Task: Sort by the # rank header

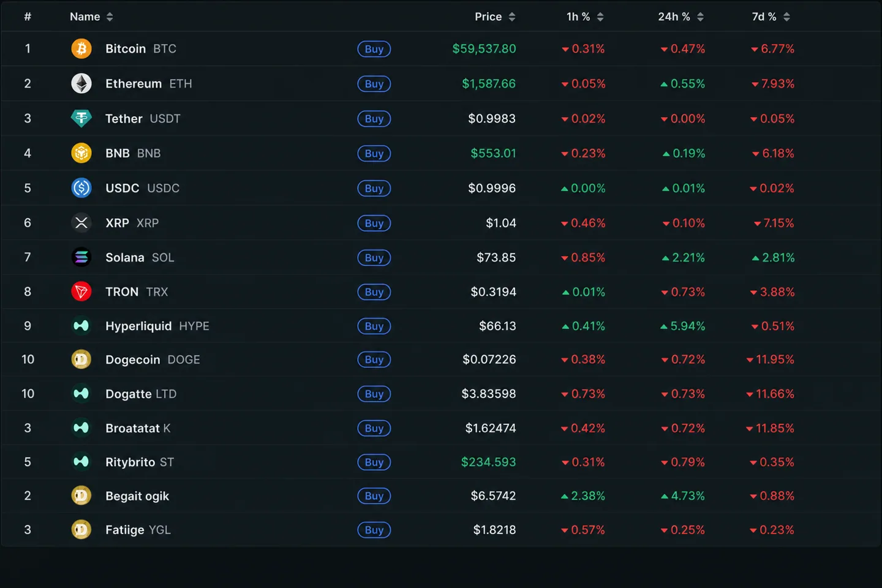Action: (x=28, y=17)
